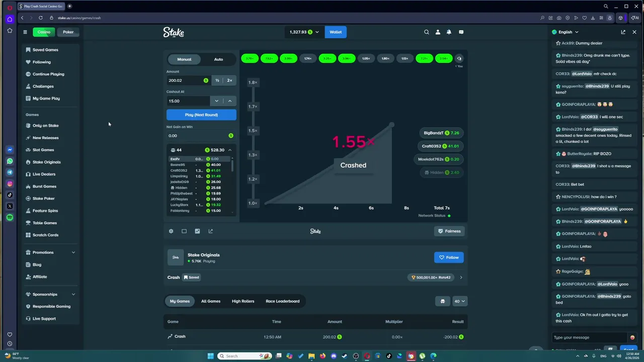Pop out the chat panel

coord(623,32)
